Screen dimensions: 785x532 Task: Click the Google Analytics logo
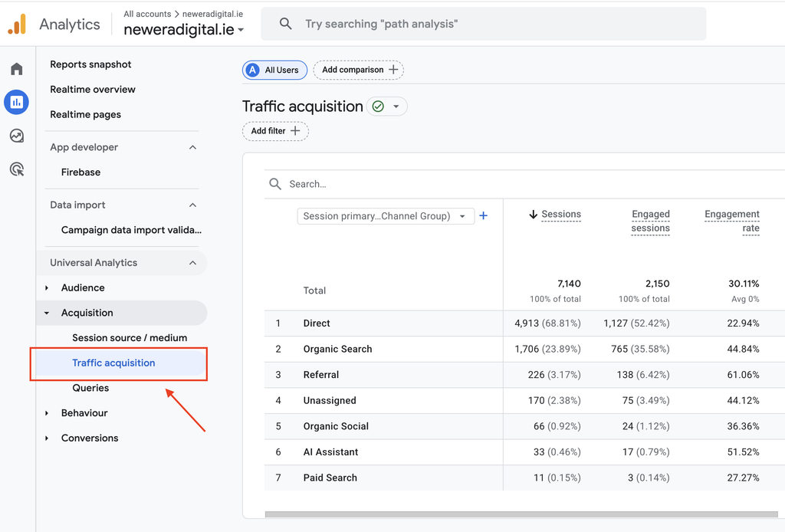pos(17,24)
